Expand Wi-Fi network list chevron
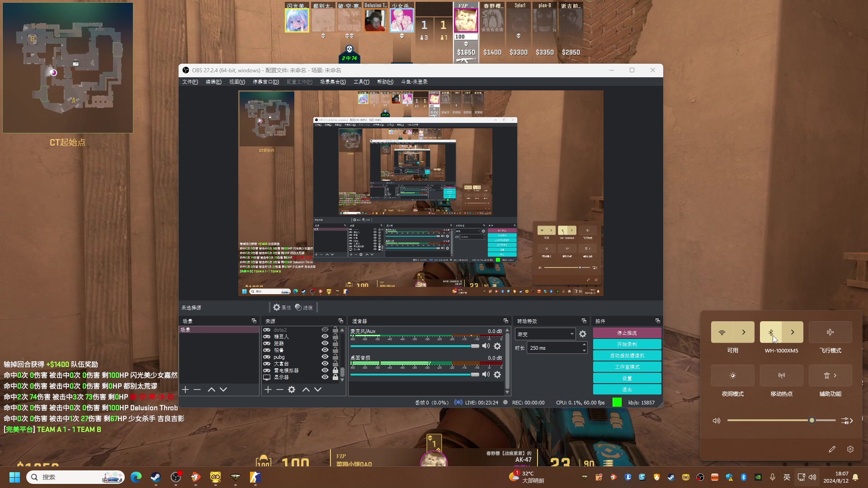 (744, 332)
